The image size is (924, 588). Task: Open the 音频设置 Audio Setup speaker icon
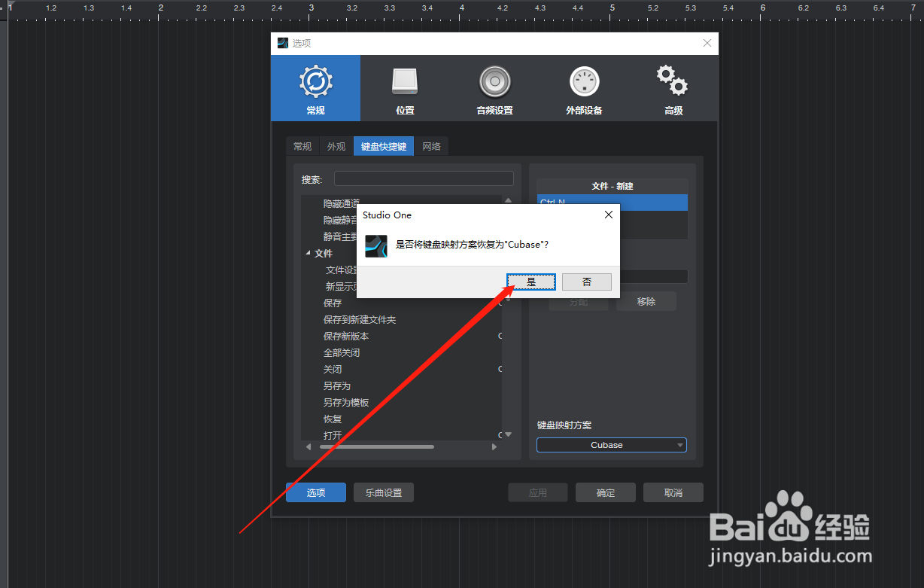(x=494, y=88)
